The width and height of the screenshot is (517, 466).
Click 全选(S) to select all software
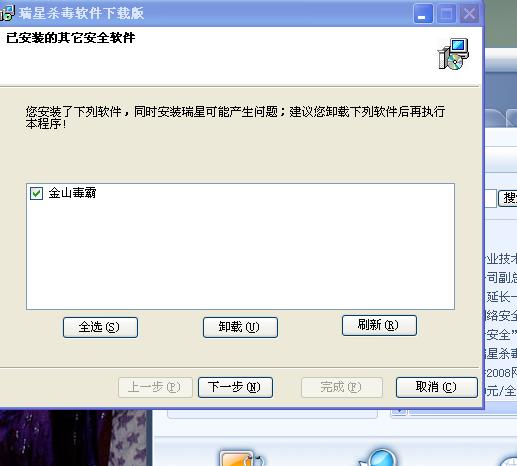pos(100,327)
